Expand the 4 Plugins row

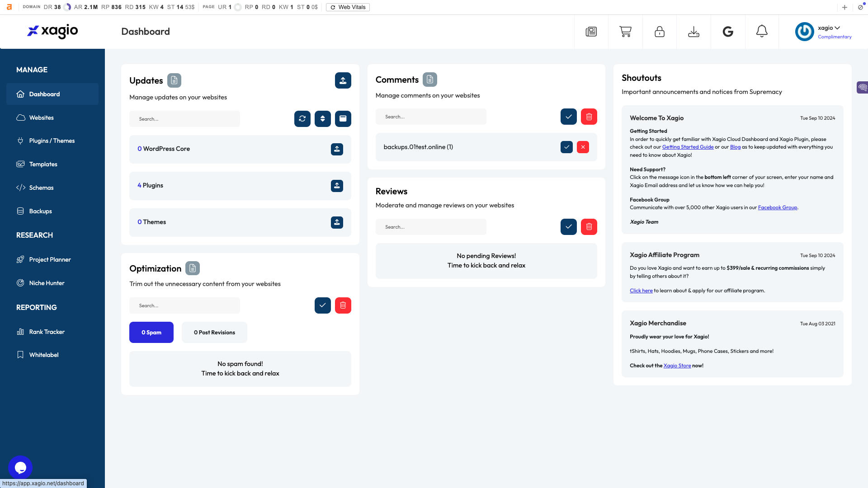coord(240,186)
